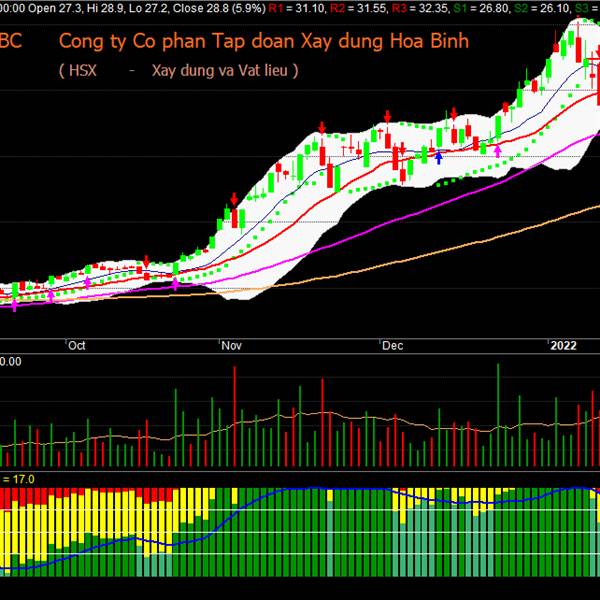Select the tan volume moving average line
Screen dimensions: 600x600
(x=298, y=414)
